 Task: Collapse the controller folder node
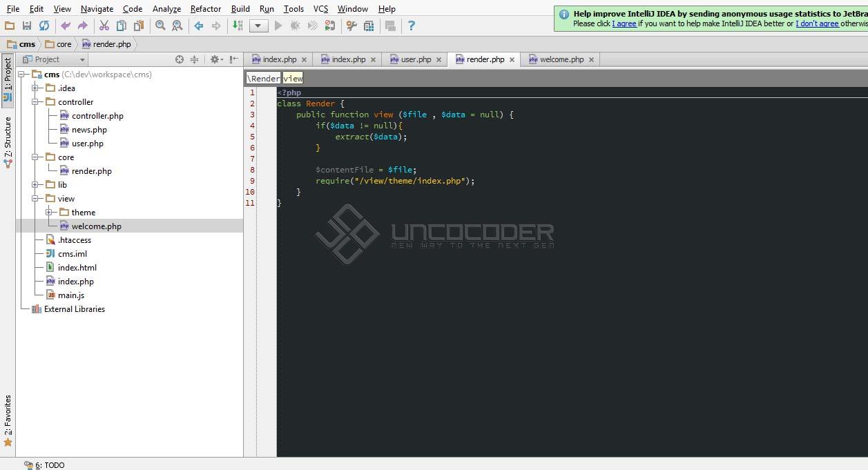[x=35, y=102]
